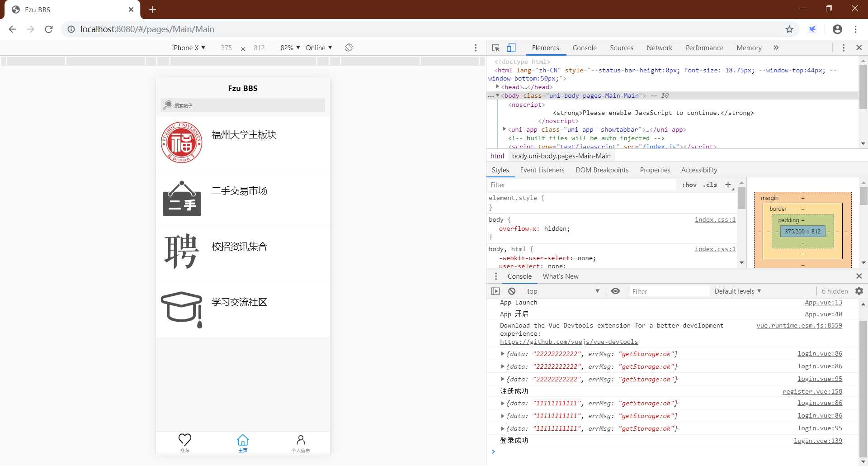
Task: Toggle the .cls class editor
Action: (x=710, y=185)
